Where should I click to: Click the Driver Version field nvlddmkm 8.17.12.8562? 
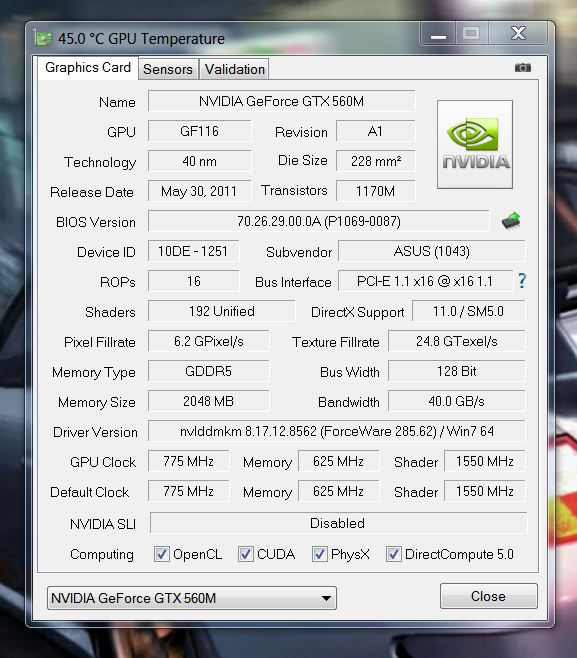click(337, 431)
